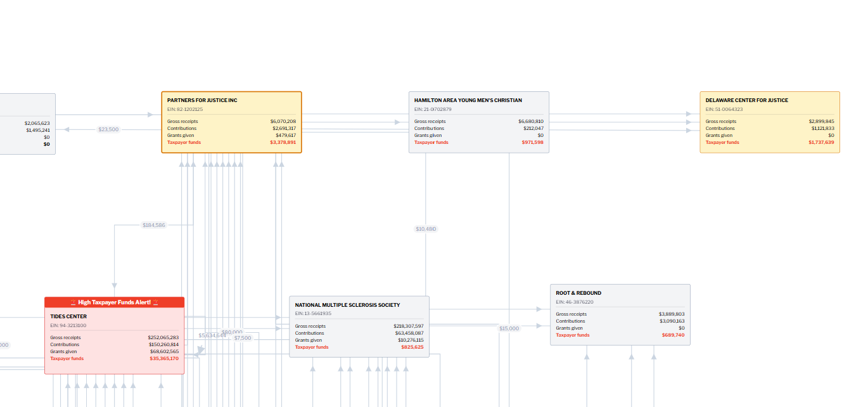Screen dimensions: 868x407
Task: Click the $80,000 edge label
Action: coord(232,332)
